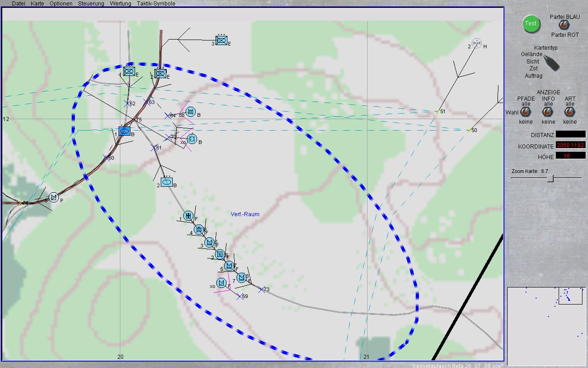This screenshot has height=368, width=588.
Task: Toggle the ART display switch
Action: pyautogui.click(x=570, y=112)
